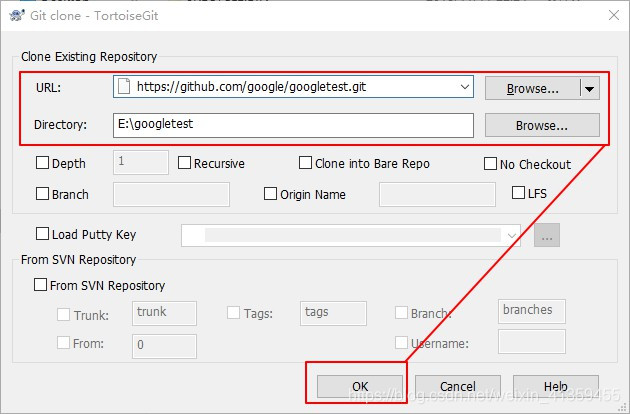Confirm the clone with OK
Screen dimensions: 630x414
[x=360, y=386]
